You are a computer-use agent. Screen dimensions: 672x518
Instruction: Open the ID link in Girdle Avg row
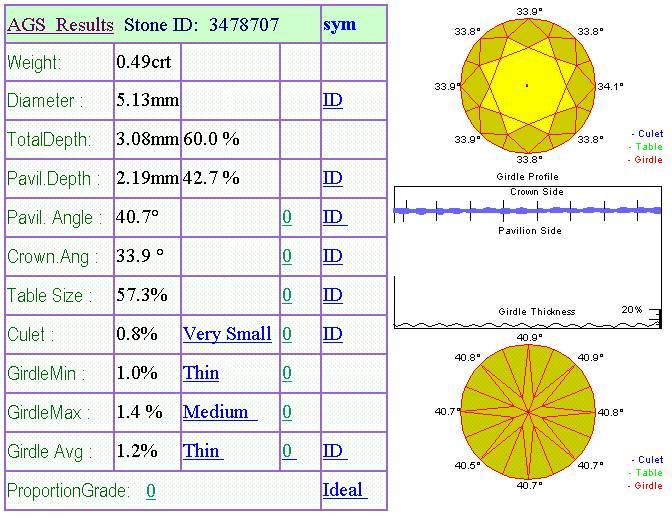click(335, 451)
